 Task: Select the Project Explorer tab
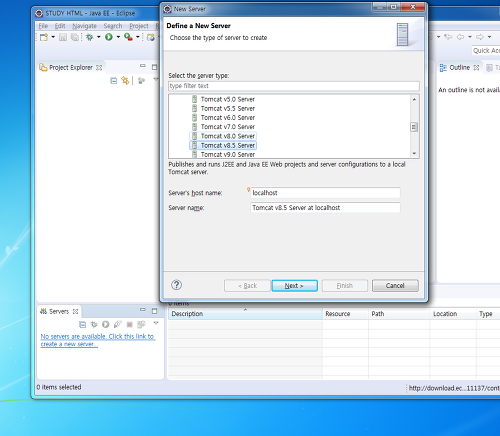point(71,67)
